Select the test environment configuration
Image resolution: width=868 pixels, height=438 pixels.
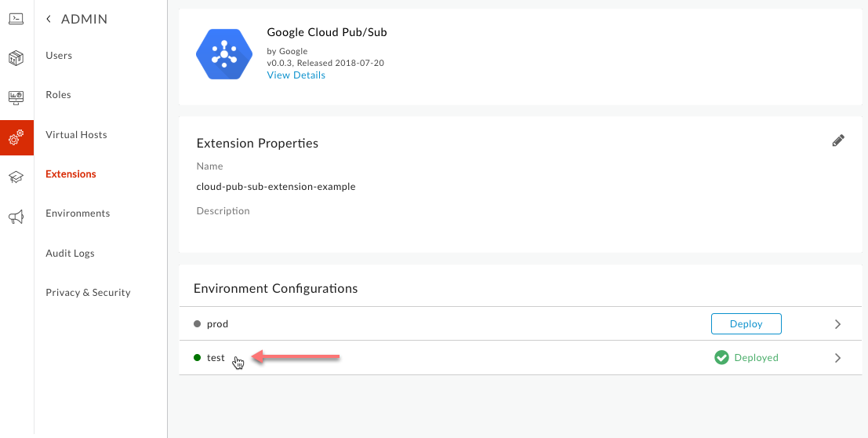pyautogui.click(x=216, y=358)
